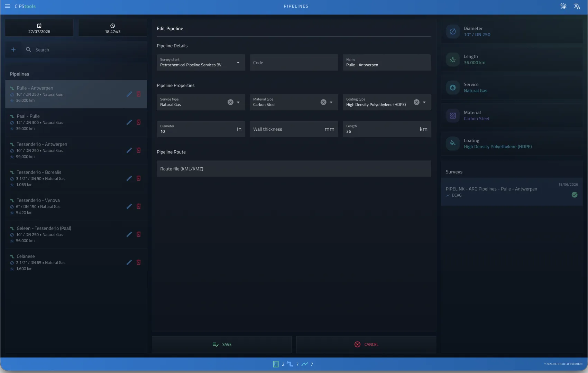This screenshot has width=588, height=373.
Task: Click the CIPStools logo
Action: pos(25,6)
